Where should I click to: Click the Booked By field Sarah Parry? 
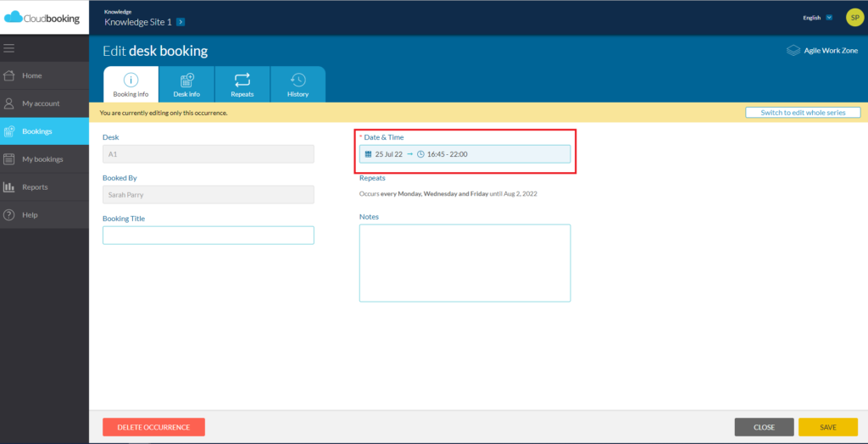coord(209,195)
